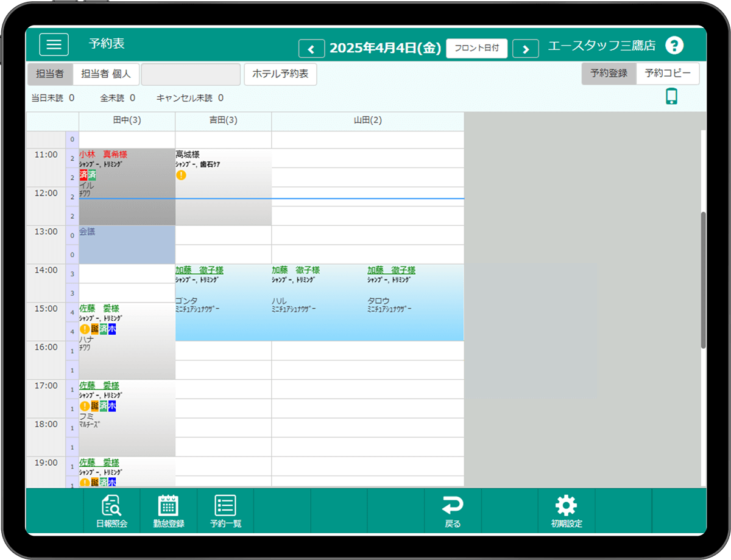Image resolution: width=731 pixels, height=560 pixels.
Task: Select 予約登録 mode
Action: (609, 74)
